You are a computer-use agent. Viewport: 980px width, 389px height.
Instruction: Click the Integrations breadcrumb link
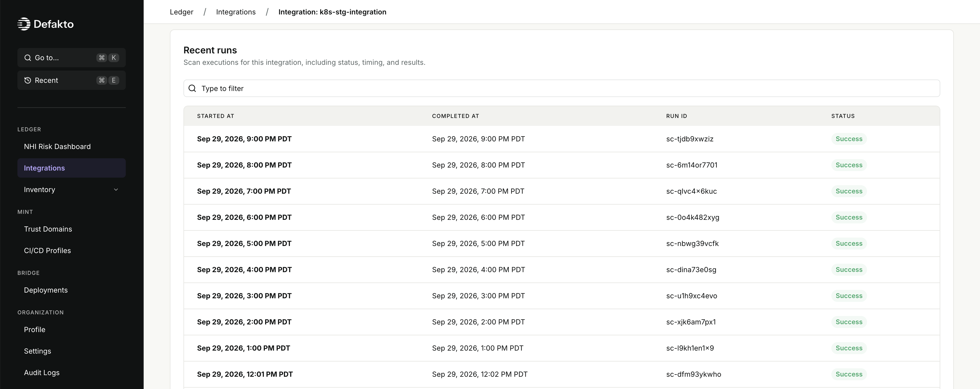236,12
